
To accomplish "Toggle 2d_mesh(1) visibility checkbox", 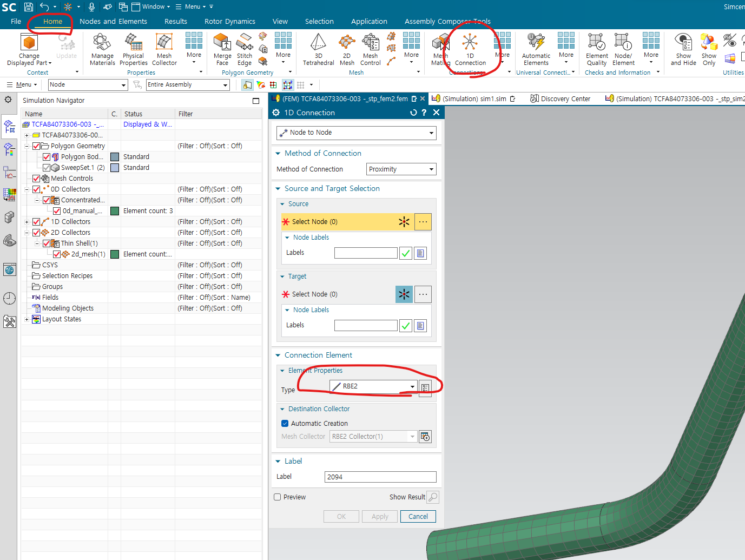I will (57, 254).
